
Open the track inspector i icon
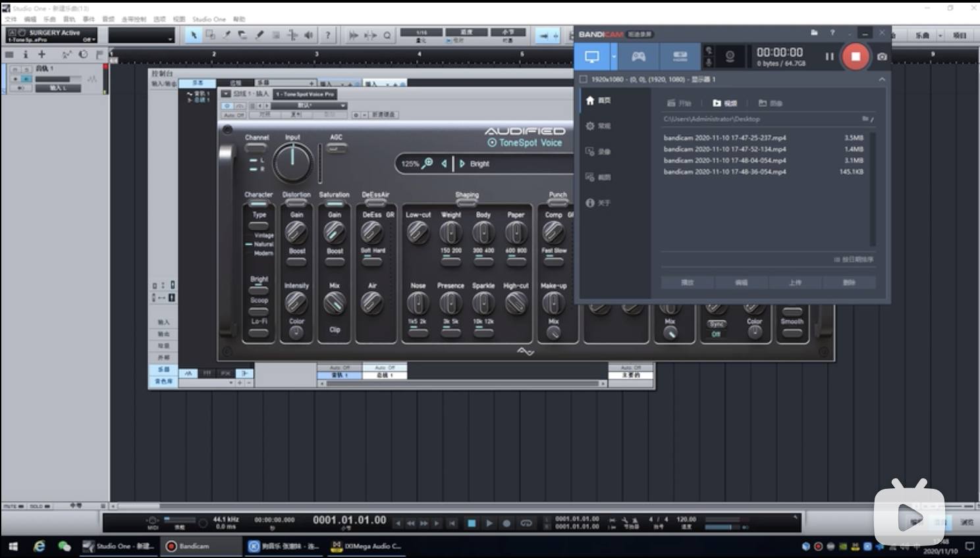[x=26, y=55]
